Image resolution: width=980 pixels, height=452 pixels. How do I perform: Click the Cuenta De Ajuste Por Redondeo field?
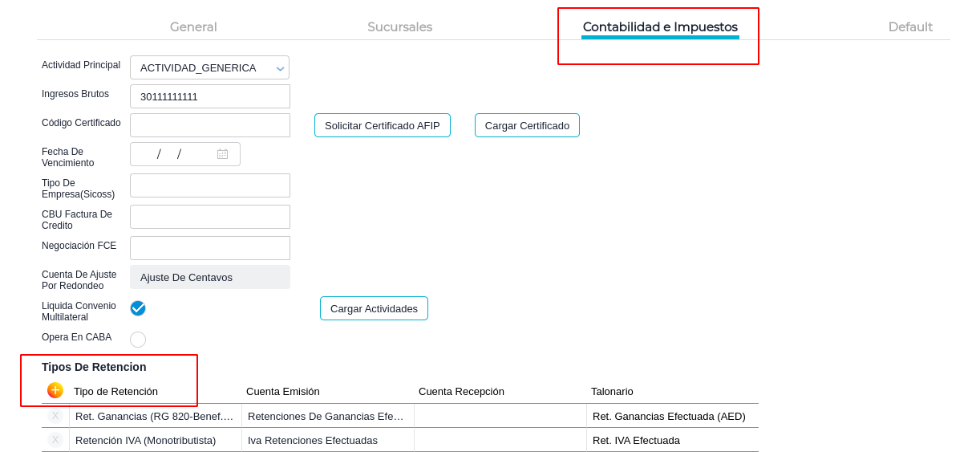[210, 277]
